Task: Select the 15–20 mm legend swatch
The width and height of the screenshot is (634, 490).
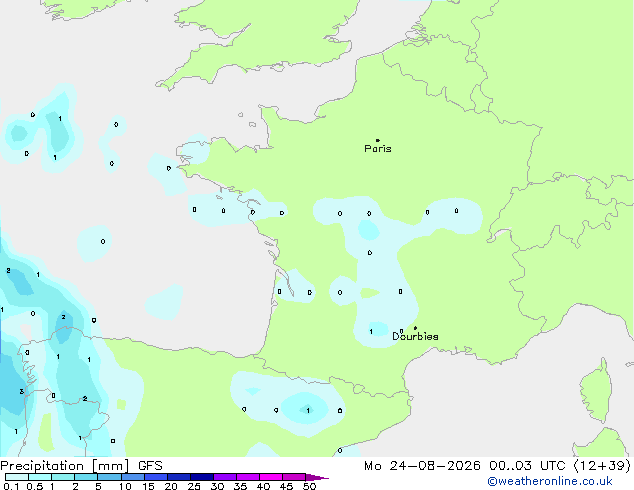Action: [x=156, y=477]
